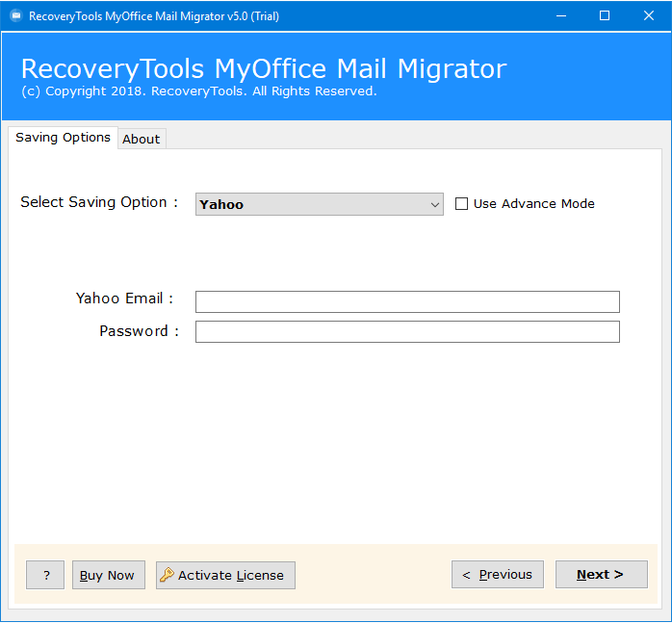Go back with the Previous button
Image resolution: width=672 pixels, height=623 pixels.
(x=498, y=574)
